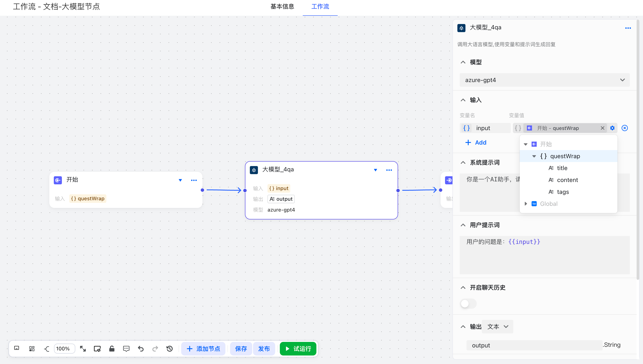Remove the input variable row
Image resolution: width=643 pixels, height=364 pixels.
[625, 128]
